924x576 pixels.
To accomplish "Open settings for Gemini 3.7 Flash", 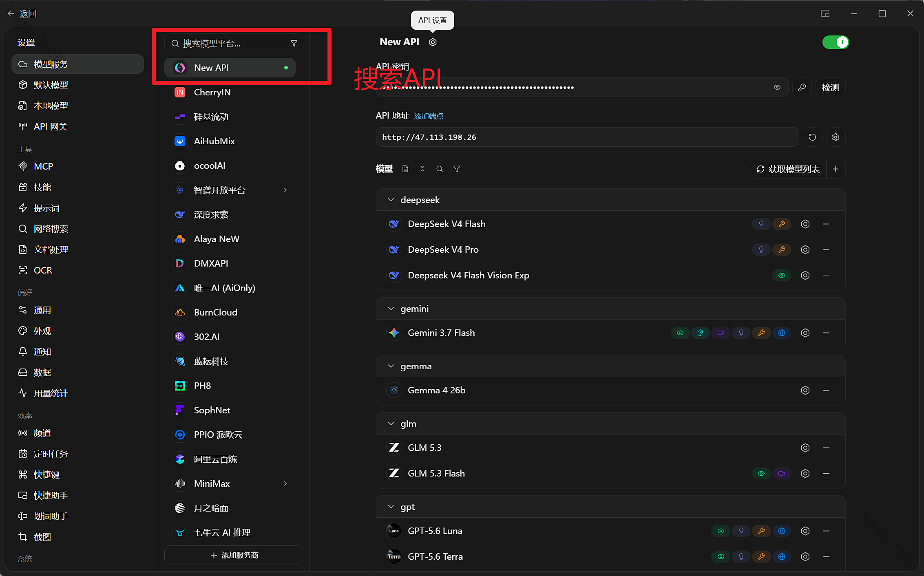I will tap(805, 333).
